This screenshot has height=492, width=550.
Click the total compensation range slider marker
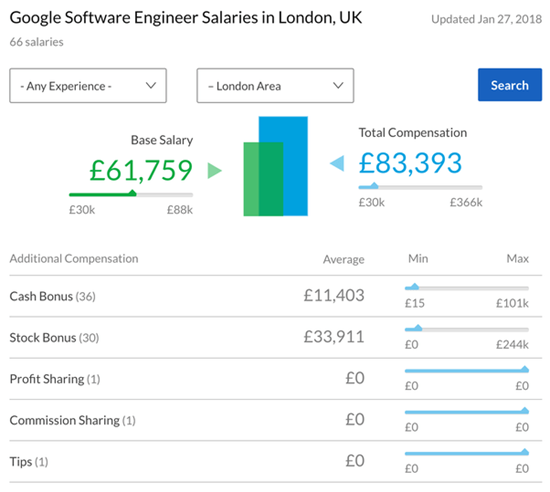tap(374, 186)
